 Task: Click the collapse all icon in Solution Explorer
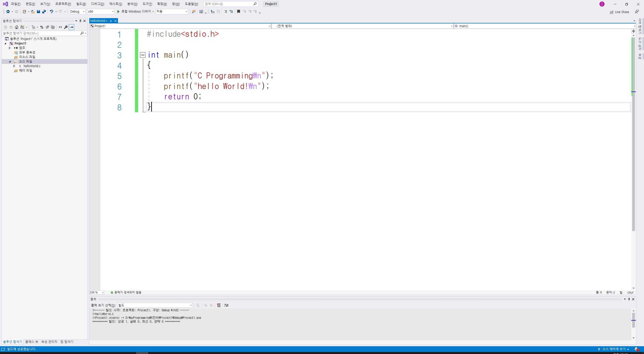coord(47,27)
